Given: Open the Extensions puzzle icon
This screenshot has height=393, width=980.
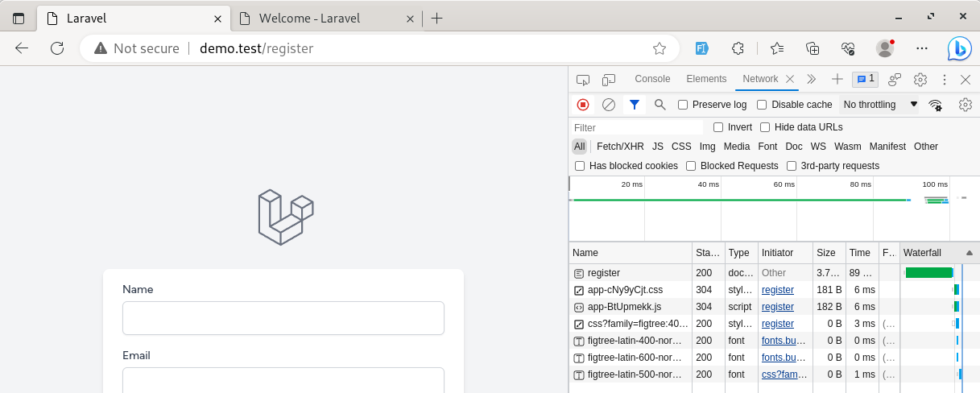Looking at the screenshot, I should [738, 48].
